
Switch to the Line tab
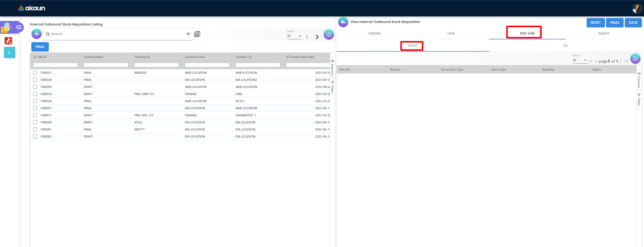coord(451,33)
